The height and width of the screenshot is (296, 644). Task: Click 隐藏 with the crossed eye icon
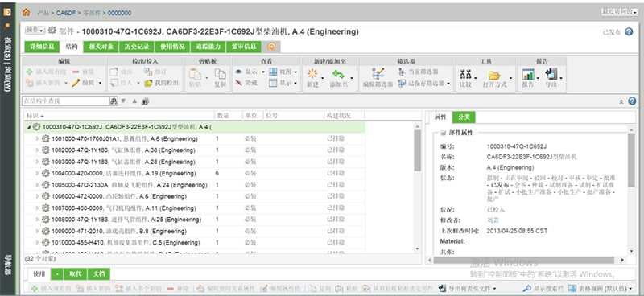pyautogui.click(x=246, y=83)
